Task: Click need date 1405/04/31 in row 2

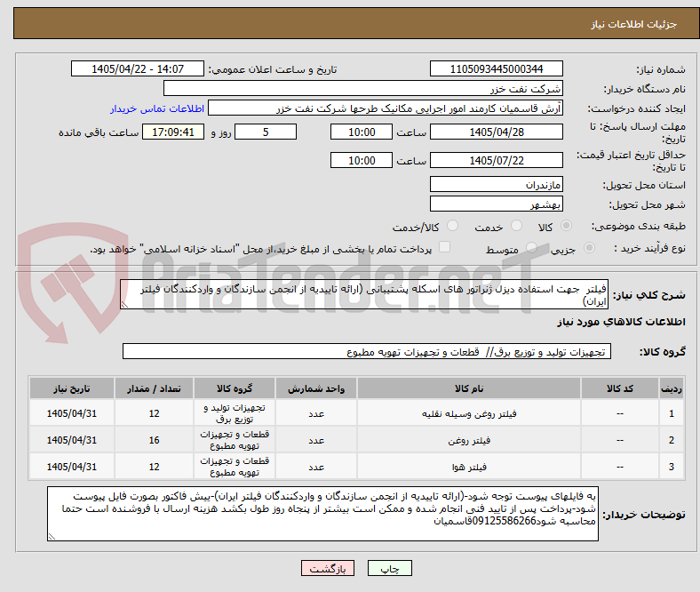Action: pos(72,440)
